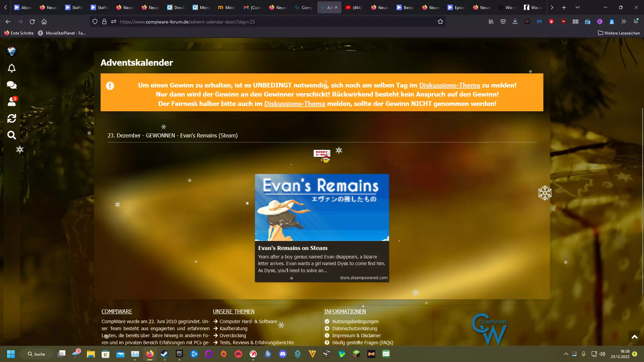Open the Pocket save icon
The height and width of the screenshot is (362, 644).
tap(503, 22)
